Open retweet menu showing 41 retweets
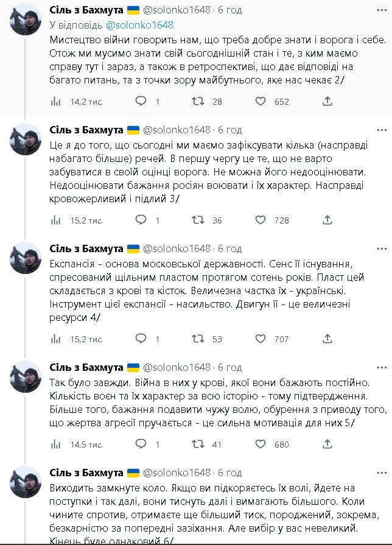The width and height of the screenshot is (392, 545). (197, 445)
